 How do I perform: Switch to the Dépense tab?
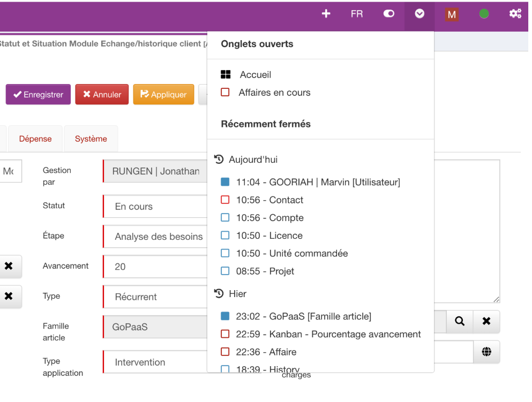pos(35,139)
